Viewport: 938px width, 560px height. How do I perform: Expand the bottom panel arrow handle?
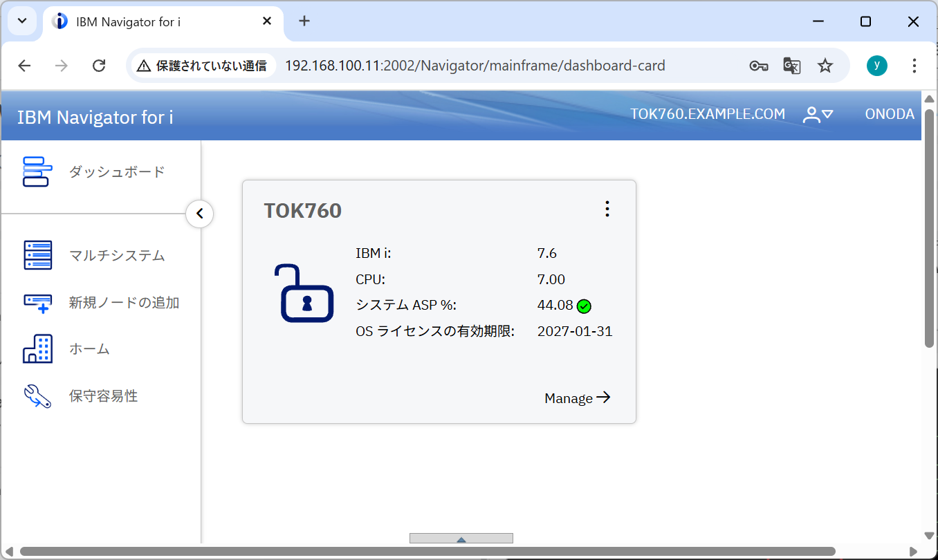pyautogui.click(x=461, y=538)
